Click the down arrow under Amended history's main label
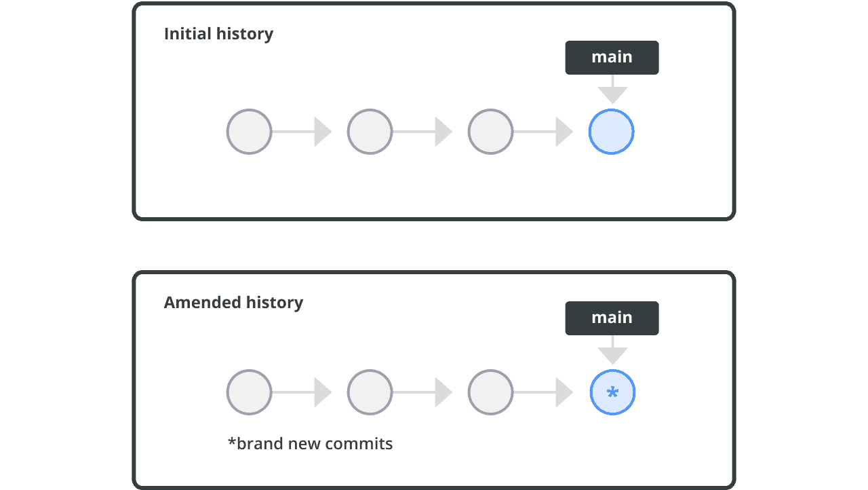Viewport: 868px width, 490px height. coord(612,352)
